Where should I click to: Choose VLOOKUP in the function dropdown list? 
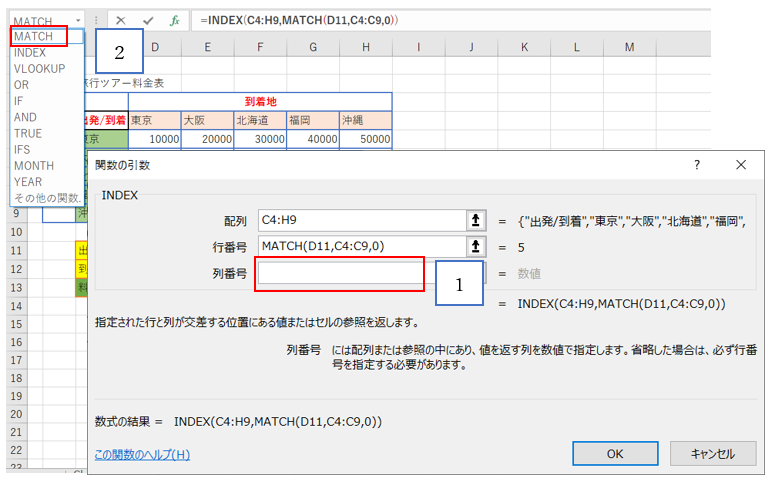tap(39, 69)
